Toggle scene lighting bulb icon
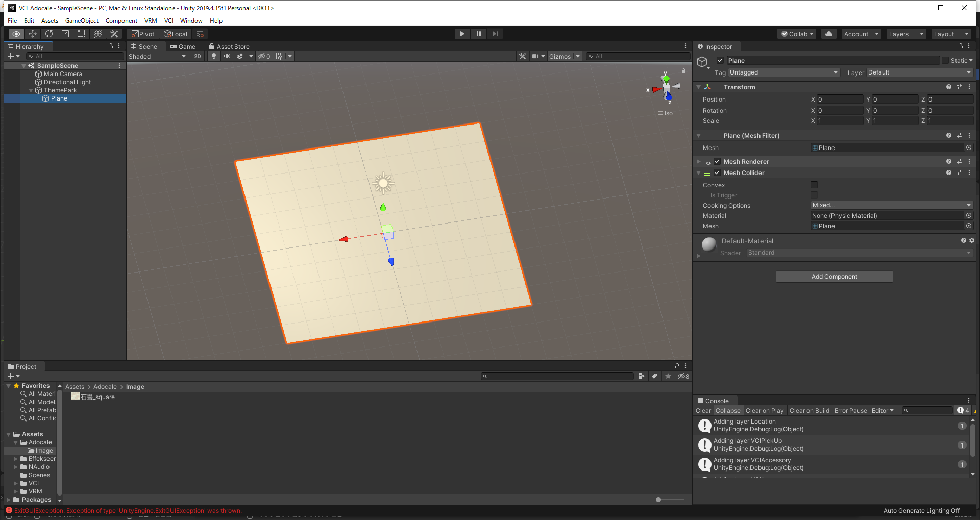 click(x=214, y=56)
